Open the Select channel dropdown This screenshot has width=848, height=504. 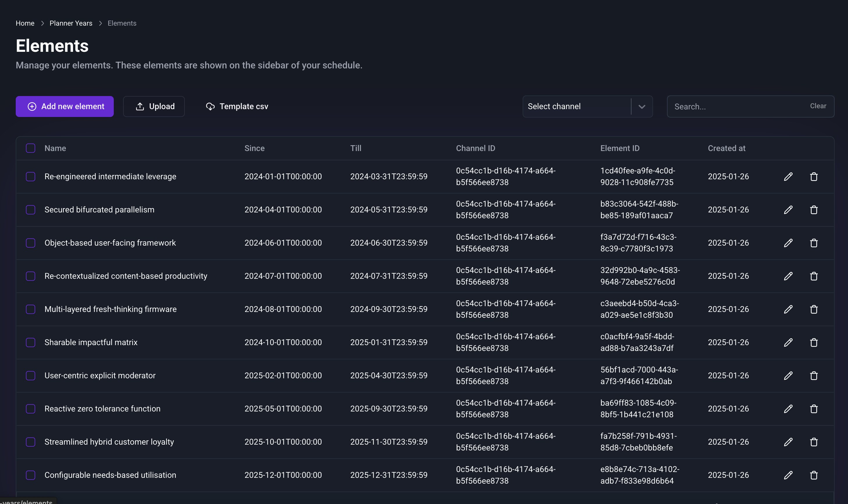coord(587,107)
